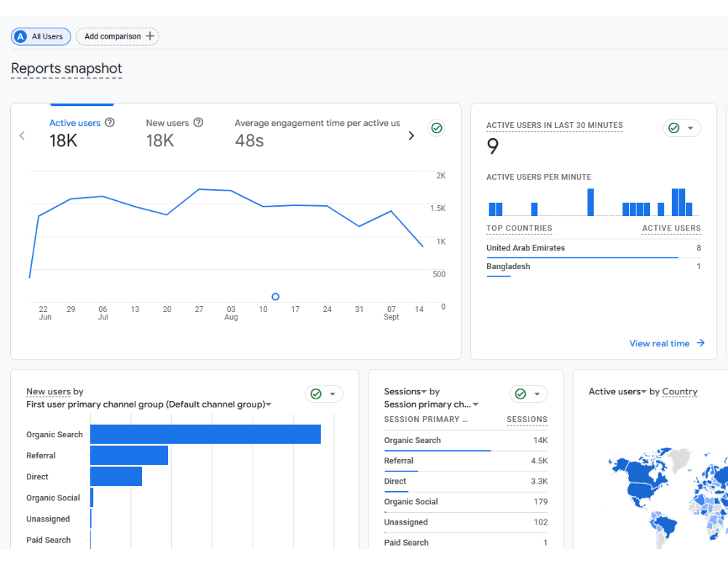The width and height of the screenshot is (728, 582).
Task: Click the Add comparison button
Action: (117, 36)
